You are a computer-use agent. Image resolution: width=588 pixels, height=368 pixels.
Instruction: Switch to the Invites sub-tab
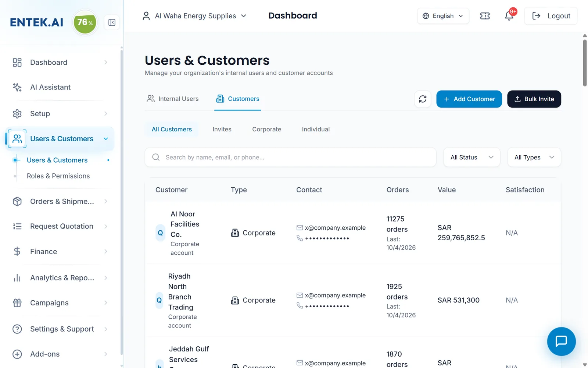(222, 129)
